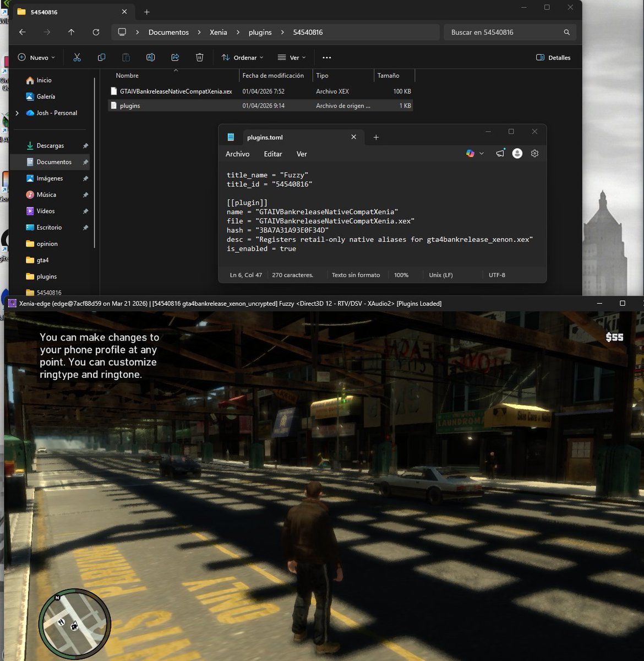
Task: Close the 54540816 Explorer tab
Action: [124, 12]
